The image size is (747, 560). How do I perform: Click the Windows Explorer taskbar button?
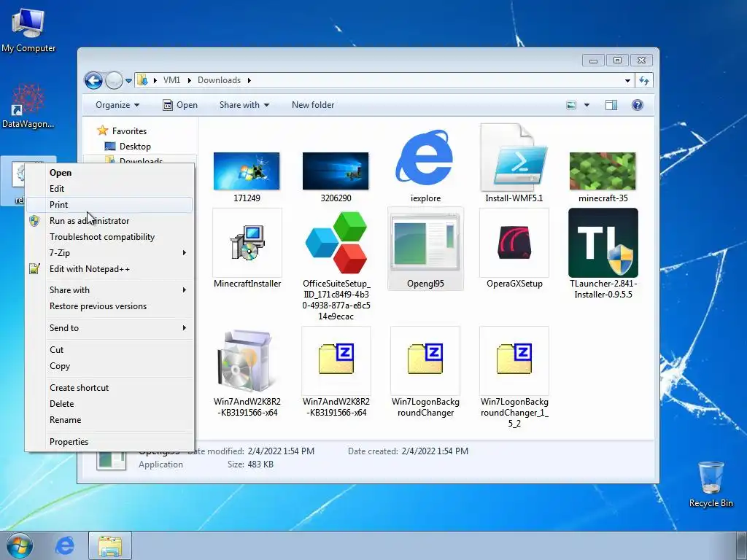tap(110, 545)
